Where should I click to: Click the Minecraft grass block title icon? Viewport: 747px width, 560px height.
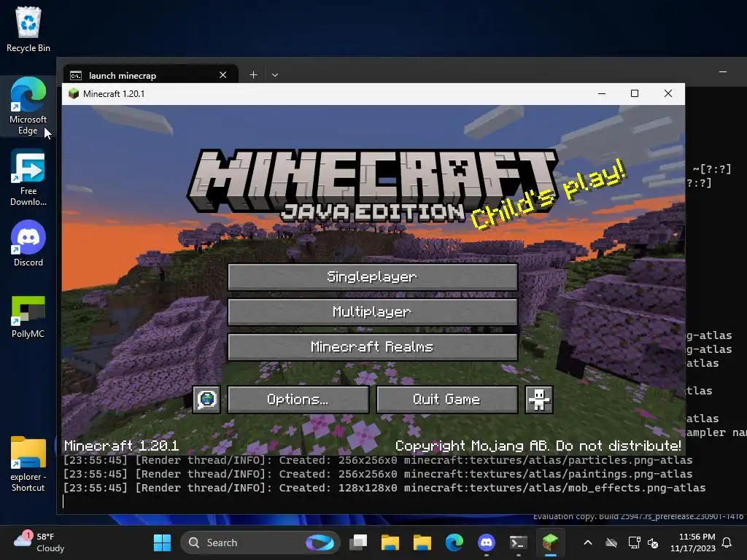74,94
